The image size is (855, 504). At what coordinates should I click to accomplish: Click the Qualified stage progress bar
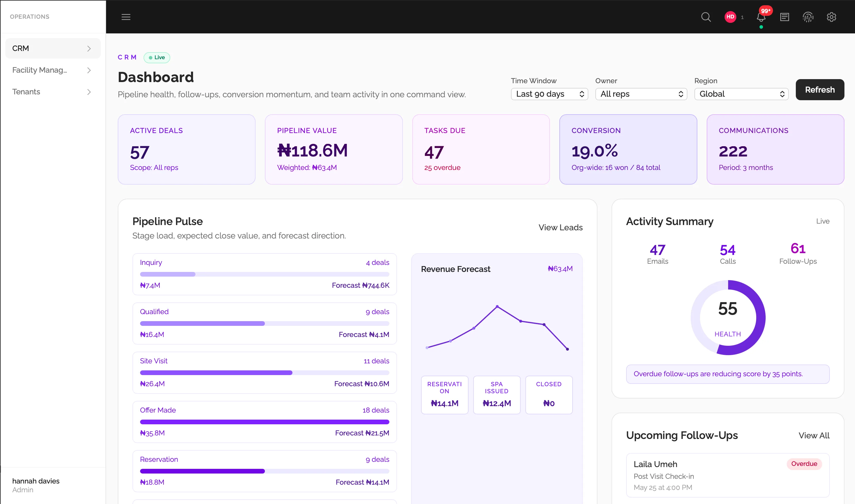(x=265, y=323)
